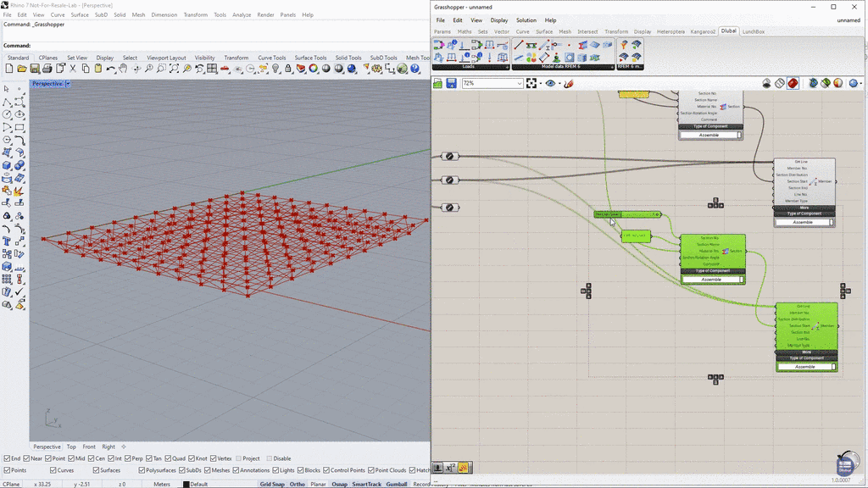Toggle the Perp osnap checkbox

pyautogui.click(x=128, y=458)
